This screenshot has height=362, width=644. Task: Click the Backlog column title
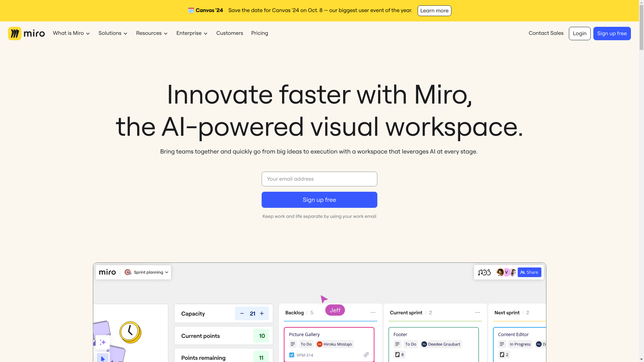coord(294,313)
